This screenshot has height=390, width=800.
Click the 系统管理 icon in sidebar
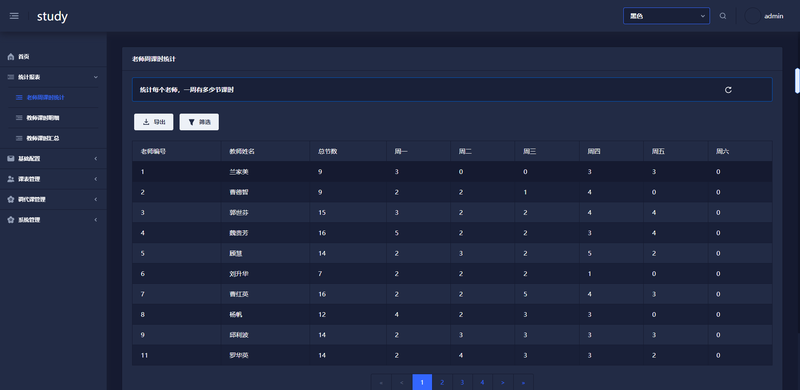click(11, 220)
